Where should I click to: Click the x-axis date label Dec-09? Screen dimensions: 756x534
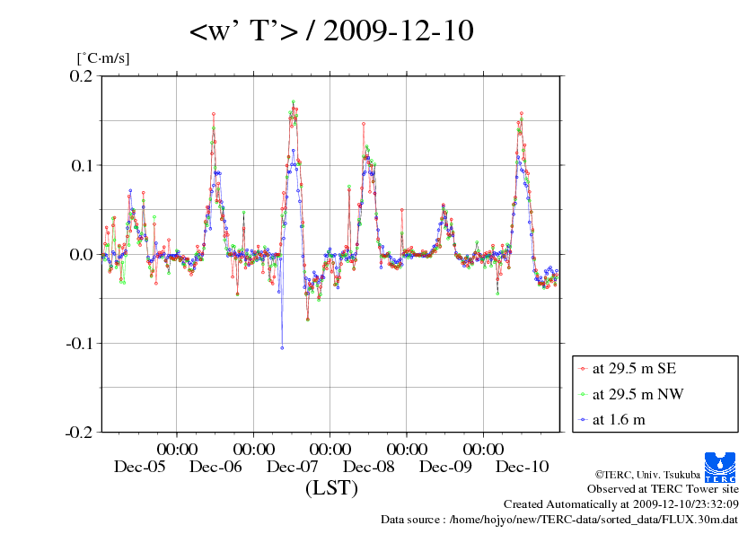point(445,467)
